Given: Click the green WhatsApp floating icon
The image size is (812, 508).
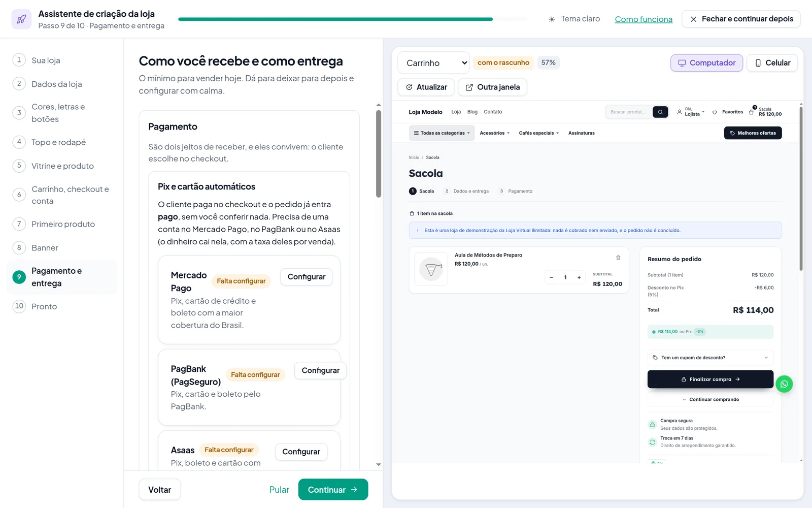Looking at the screenshot, I should pos(784,384).
